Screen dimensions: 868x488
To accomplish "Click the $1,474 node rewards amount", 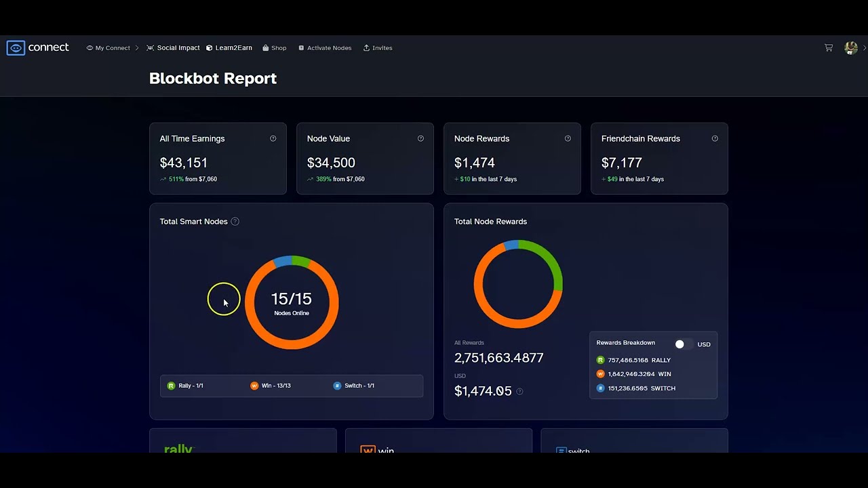I will click(x=475, y=163).
